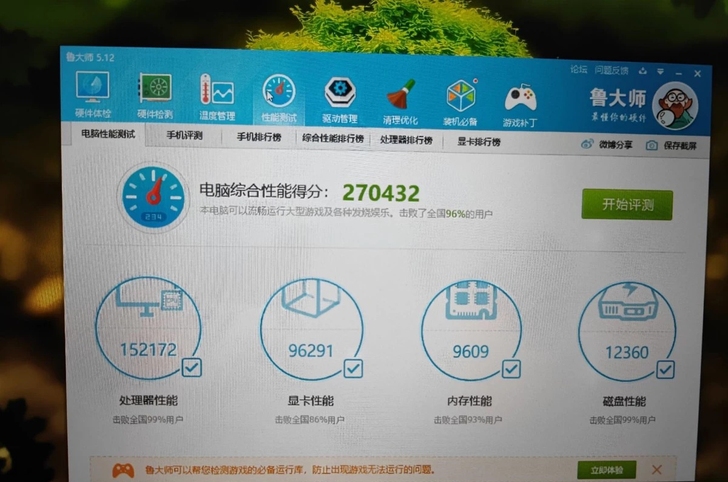Image resolution: width=728 pixels, height=482 pixels.
Task: Click the orange gamepad icon in the banner
Action: 124,471
